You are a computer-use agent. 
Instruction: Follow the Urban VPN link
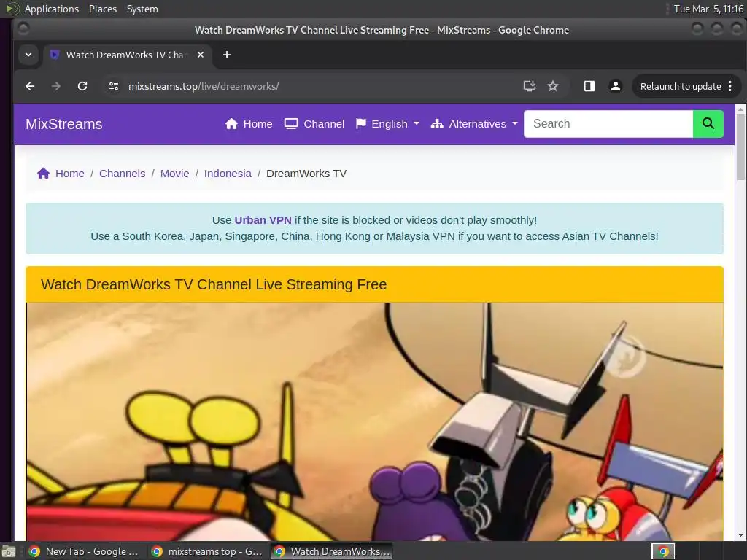[263, 220]
